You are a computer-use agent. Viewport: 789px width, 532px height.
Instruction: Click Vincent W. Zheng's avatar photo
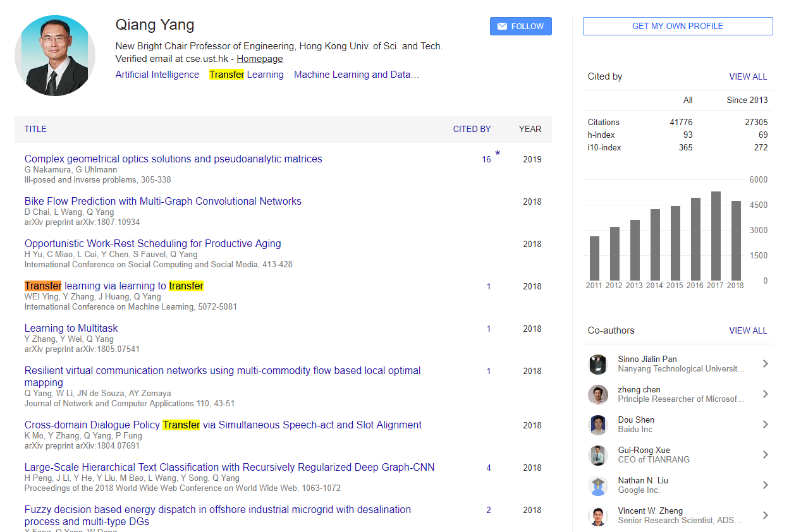597,516
